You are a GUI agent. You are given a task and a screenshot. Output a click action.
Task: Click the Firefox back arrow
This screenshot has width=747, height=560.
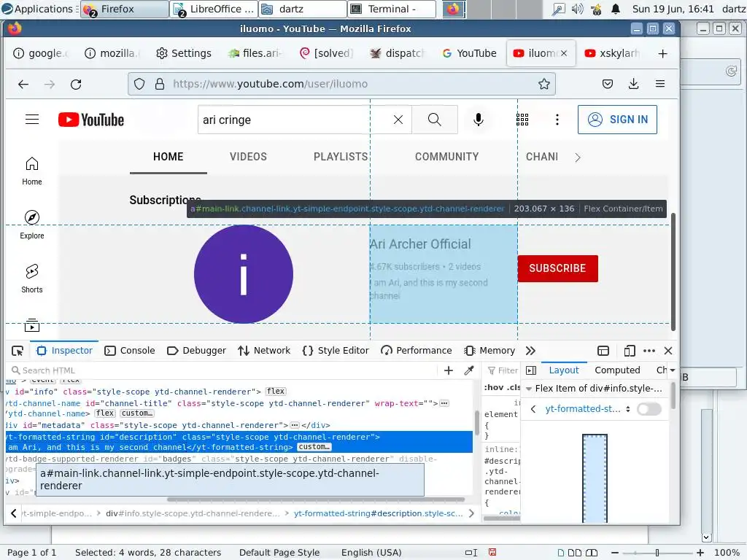click(x=23, y=85)
